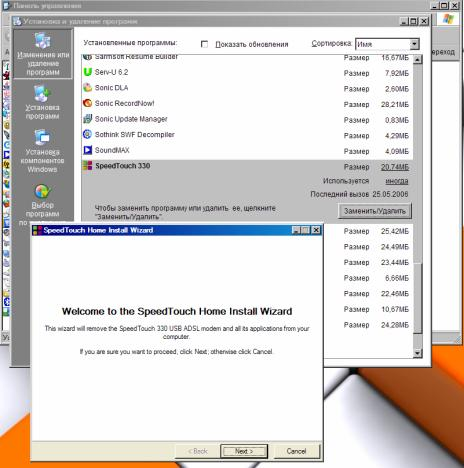This screenshot has width=464, height=468.
Task: Minimize the Add/Remove Programs window
Action: 403,21
